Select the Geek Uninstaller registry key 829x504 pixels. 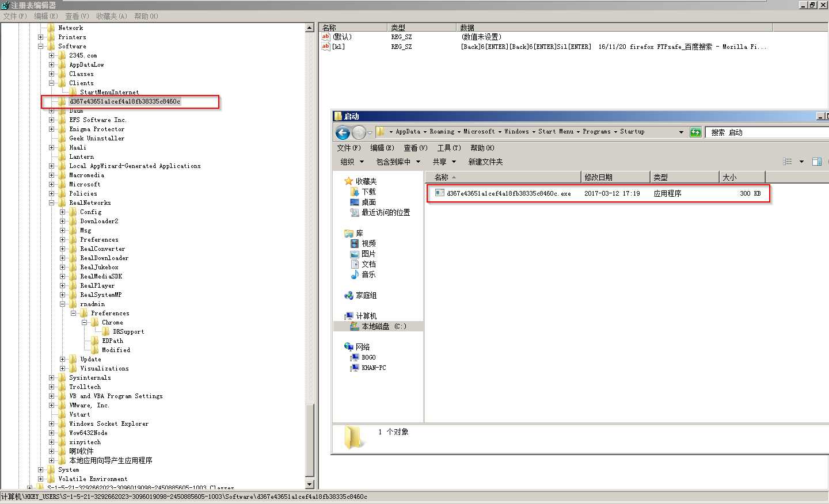[x=97, y=138]
